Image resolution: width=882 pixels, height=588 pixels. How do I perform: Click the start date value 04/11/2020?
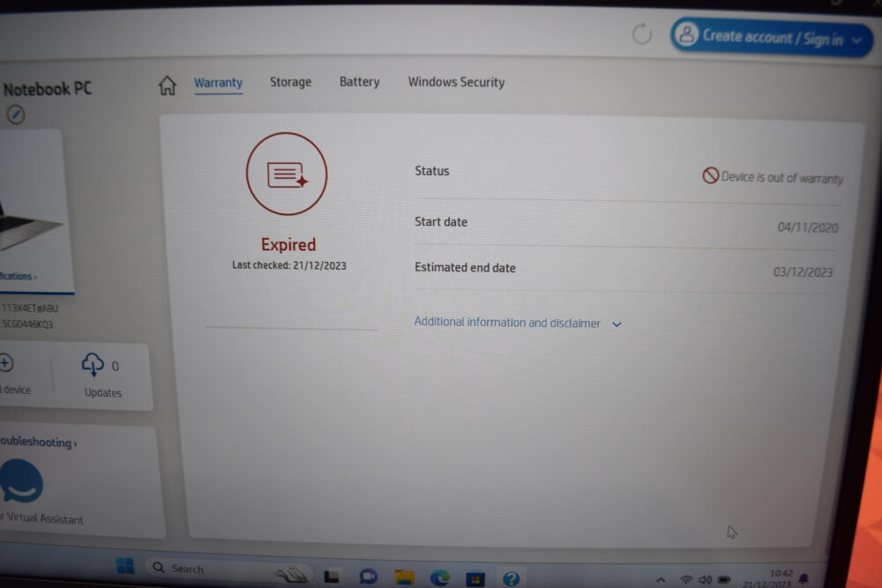pos(808,227)
